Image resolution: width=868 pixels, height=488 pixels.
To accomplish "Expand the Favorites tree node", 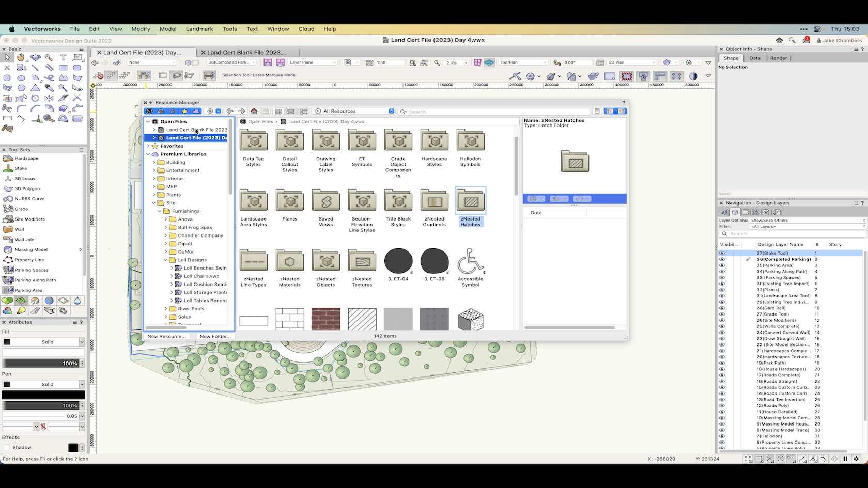I will pyautogui.click(x=148, y=146).
